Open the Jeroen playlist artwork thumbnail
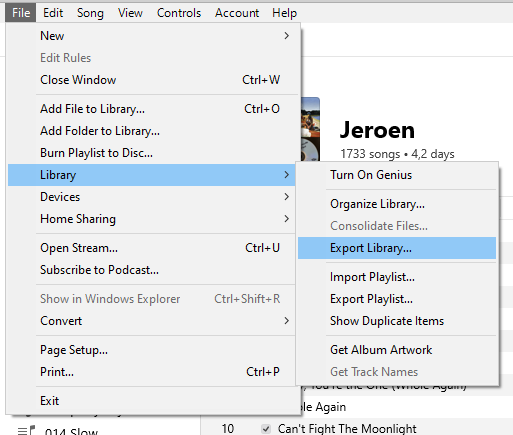Viewport: 513px width, 435px height. (x=310, y=129)
